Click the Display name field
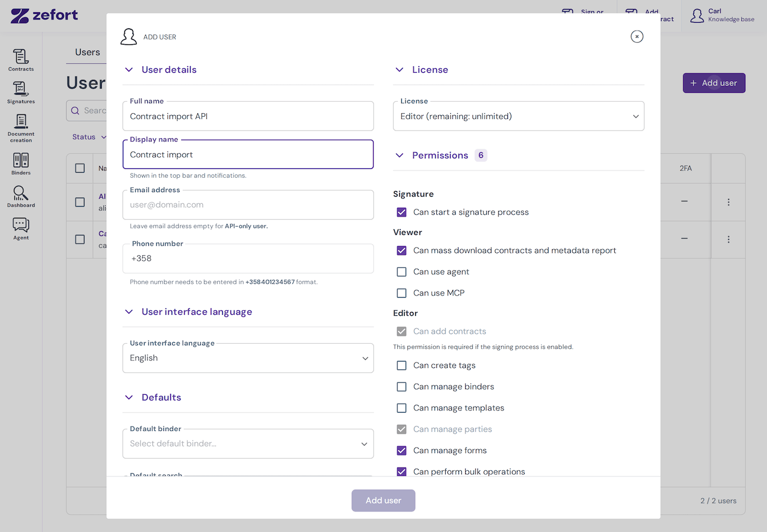 click(248, 154)
